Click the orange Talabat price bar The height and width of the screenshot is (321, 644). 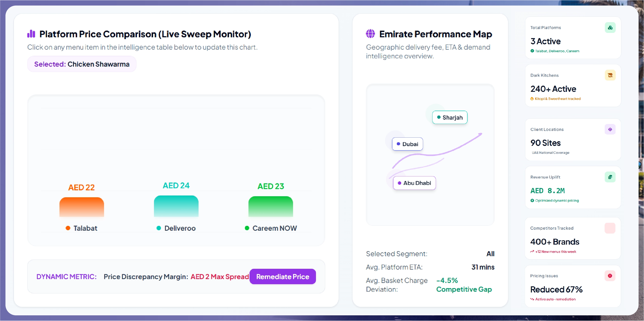(82, 207)
